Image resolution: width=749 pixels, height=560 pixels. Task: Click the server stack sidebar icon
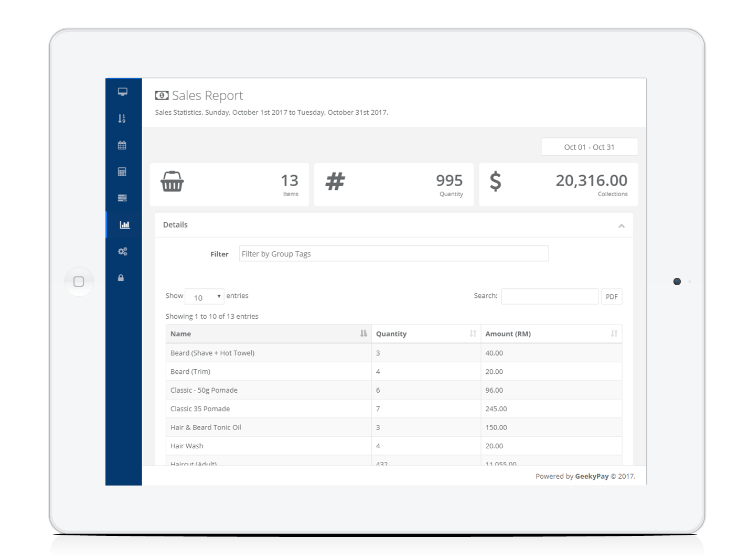[x=122, y=198]
